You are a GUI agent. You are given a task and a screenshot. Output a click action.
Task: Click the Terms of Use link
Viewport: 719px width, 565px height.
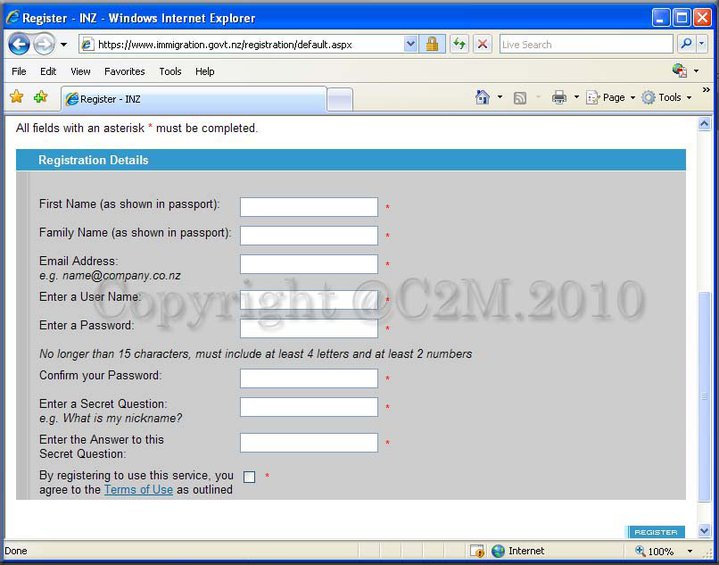click(138, 490)
